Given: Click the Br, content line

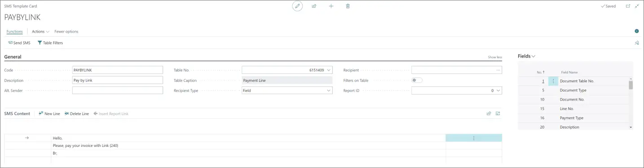Looking at the screenshot, I should pos(248,153).
